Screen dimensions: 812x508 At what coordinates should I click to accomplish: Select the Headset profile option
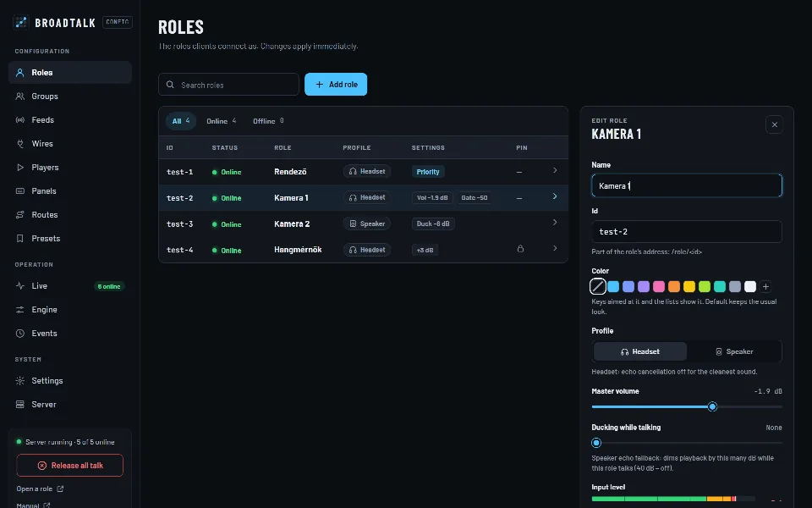[640, 351]
